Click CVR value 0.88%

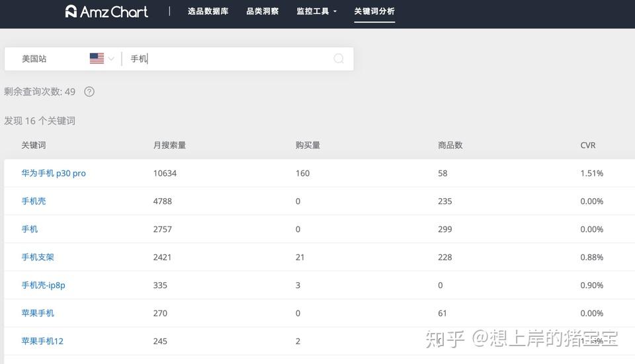coord(591,257)
